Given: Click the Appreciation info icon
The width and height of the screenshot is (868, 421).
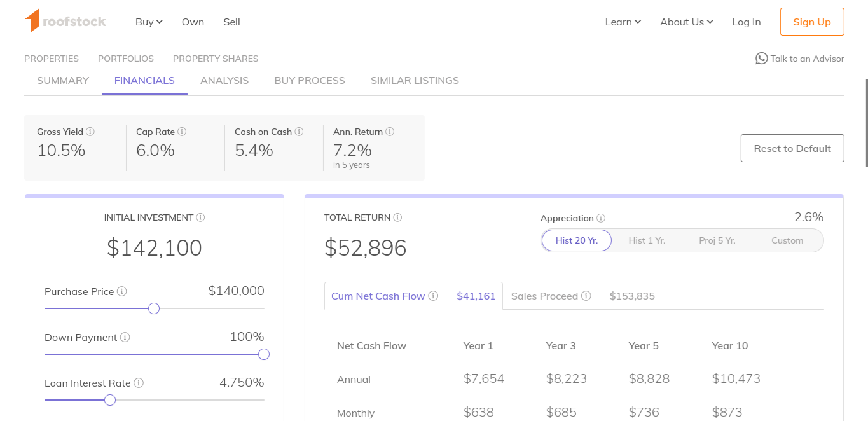Looking at the screenshot, I should click(x=601, y=218).
